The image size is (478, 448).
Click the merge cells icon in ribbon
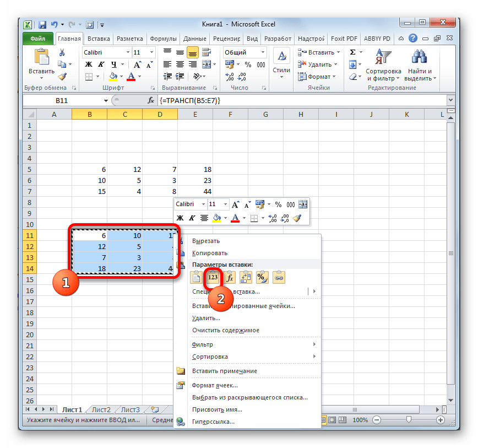coord(207,64)
